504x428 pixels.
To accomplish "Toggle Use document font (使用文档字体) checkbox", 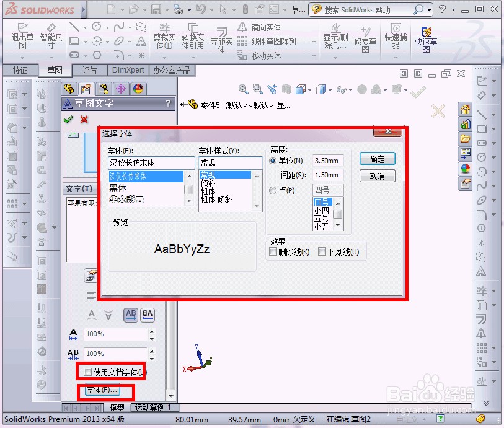I will click(x=87, y=372).
